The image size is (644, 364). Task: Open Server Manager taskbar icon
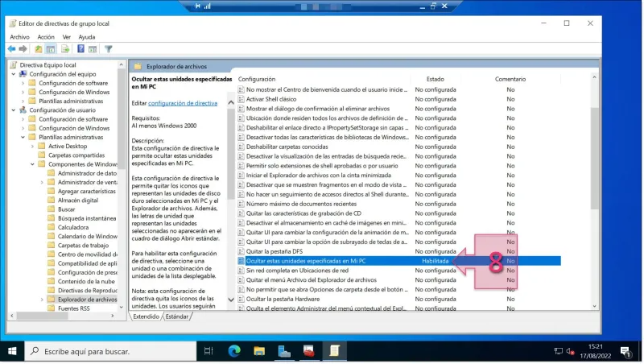tap(284, 351)
